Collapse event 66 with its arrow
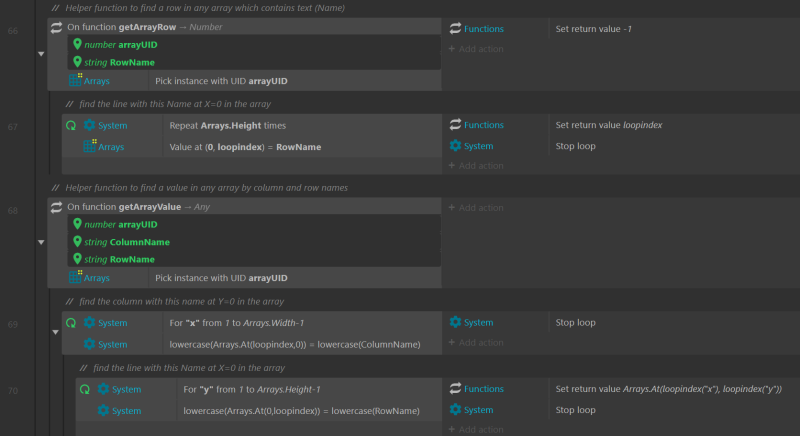The width and height of the screenshot is (800, 436). coord(41,54)
